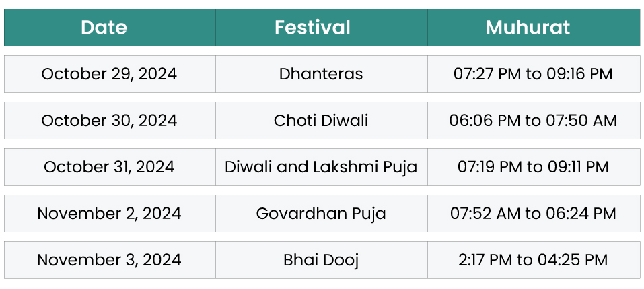
Task: Select the Bhai Dooj festival cell
Action: 321,260
